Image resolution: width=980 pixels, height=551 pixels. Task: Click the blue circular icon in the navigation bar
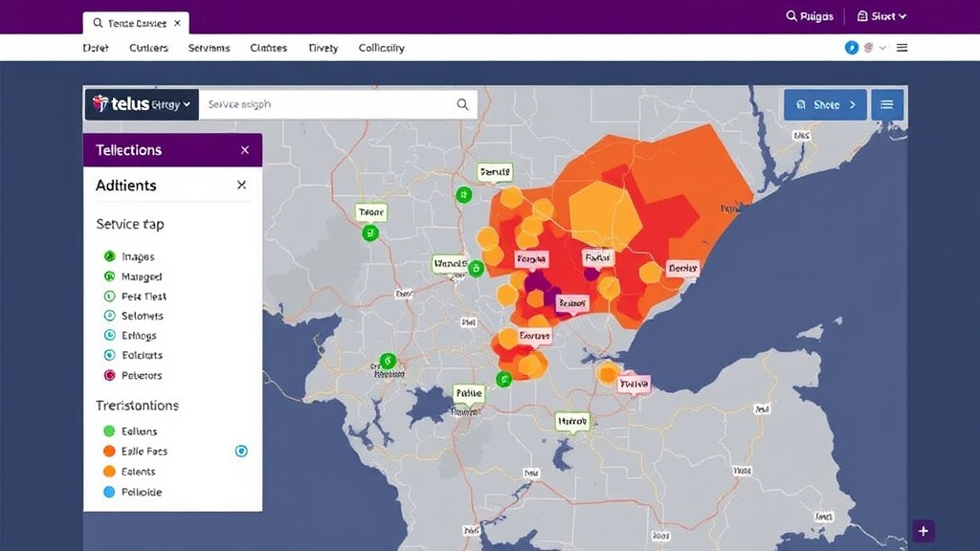click(852, 48)
